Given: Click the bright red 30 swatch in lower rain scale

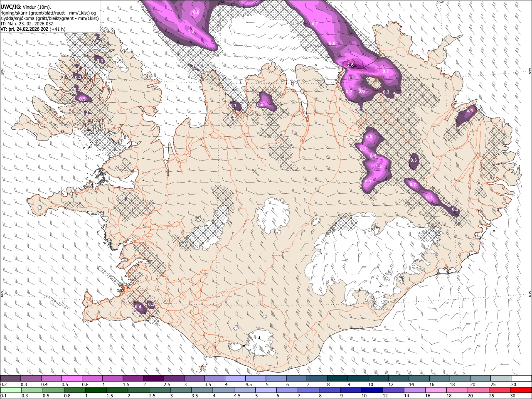Looking at the screenshot, I should [x=521, y=390].
